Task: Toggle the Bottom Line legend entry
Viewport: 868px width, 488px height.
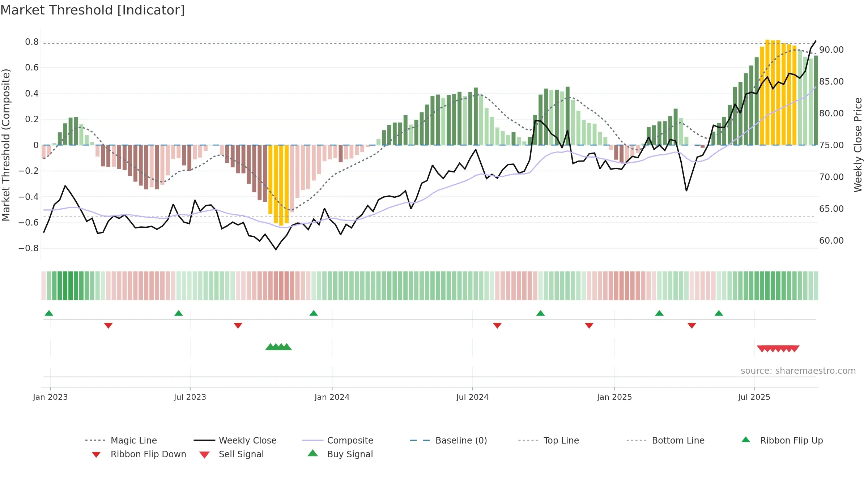Action: point(665,440)
